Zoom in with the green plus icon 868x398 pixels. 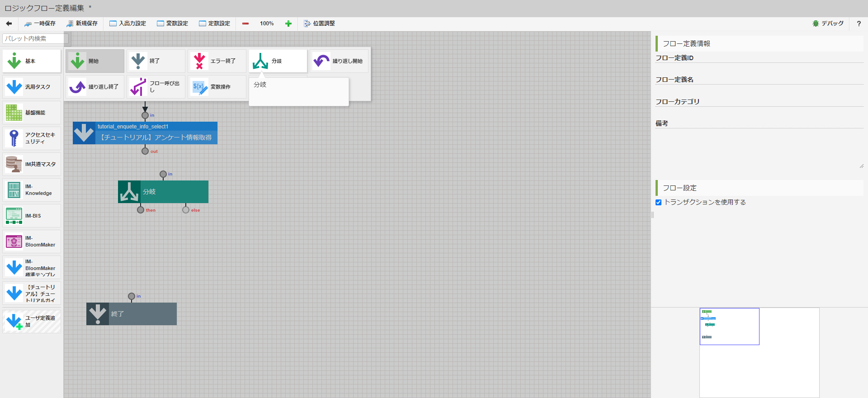click(288, 24)
